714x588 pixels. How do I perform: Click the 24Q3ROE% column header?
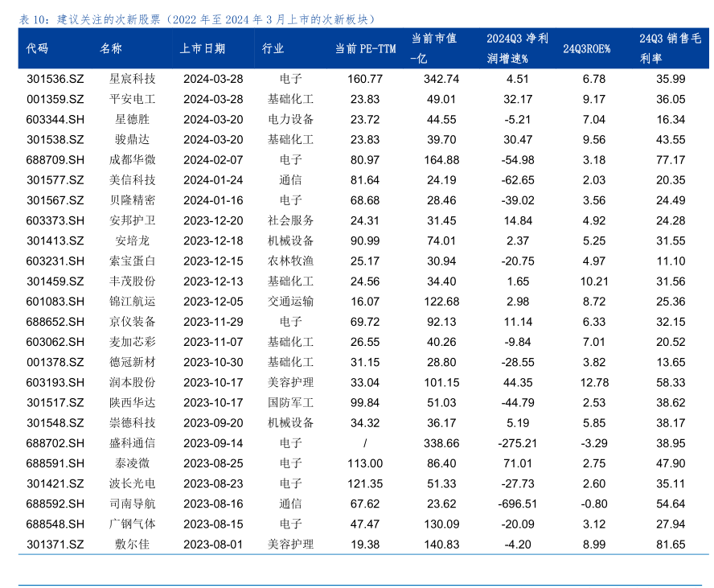click(586, 49)
